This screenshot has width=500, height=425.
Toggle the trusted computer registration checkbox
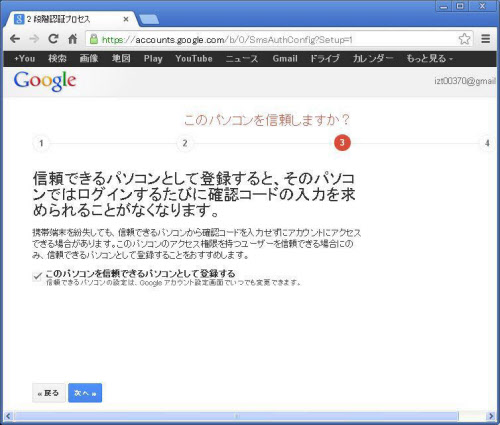pos(37,276)
